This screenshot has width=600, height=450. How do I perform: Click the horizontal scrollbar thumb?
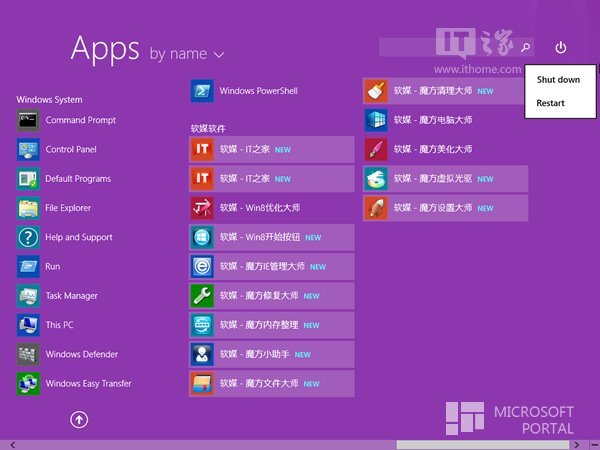pyautogui.click(x=483, y=445)
